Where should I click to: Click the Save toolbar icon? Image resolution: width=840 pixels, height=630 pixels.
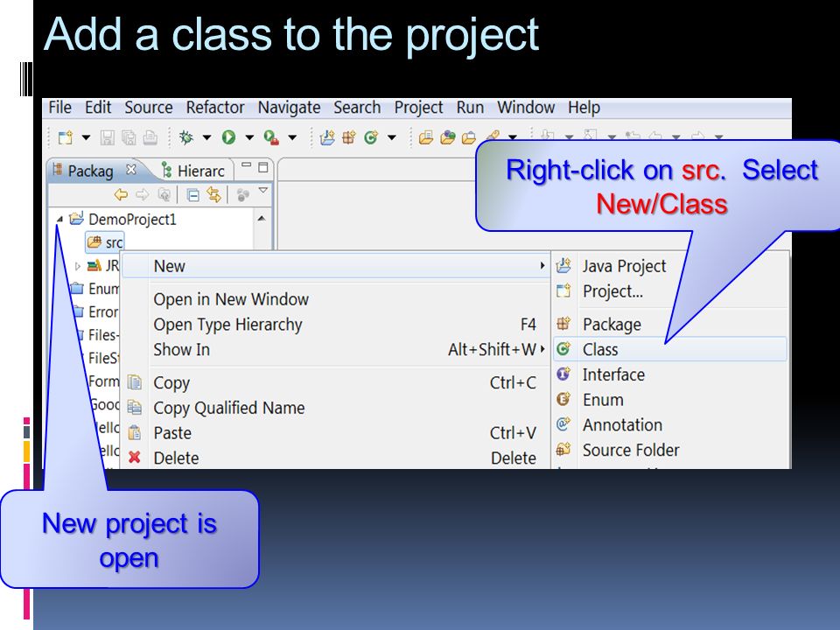(107, 137)
